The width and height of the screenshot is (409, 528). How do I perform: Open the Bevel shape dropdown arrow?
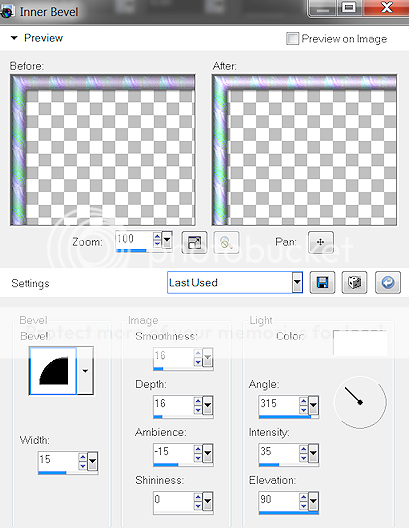(x=85, y=371)
